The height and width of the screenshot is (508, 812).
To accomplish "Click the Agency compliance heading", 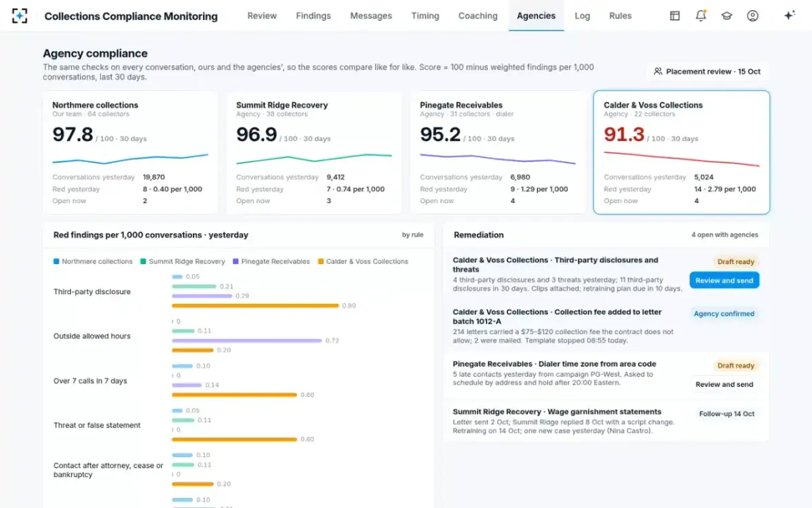I will (x=95, y=54).
